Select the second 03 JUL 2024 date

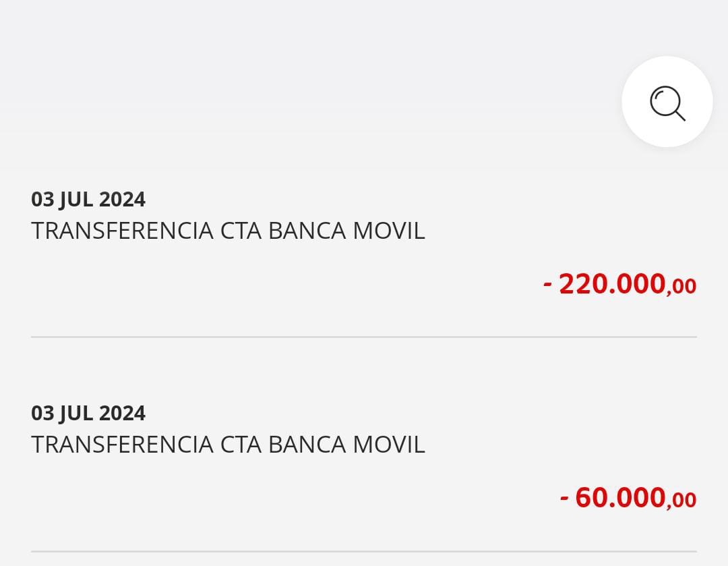[88, 413]
